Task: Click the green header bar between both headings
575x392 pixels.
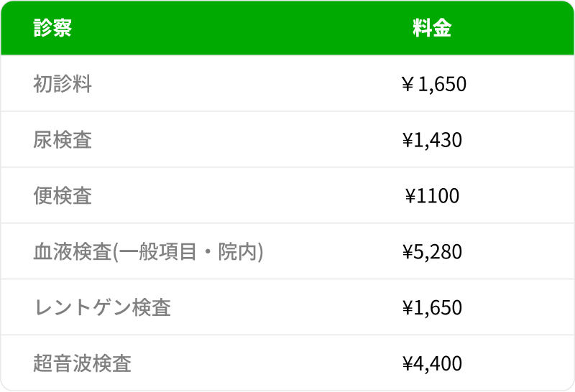Action: coord(237,28)
